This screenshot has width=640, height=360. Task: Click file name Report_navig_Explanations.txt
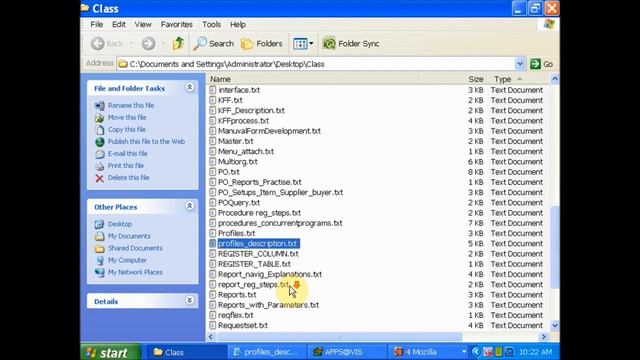tap(270, 274)
